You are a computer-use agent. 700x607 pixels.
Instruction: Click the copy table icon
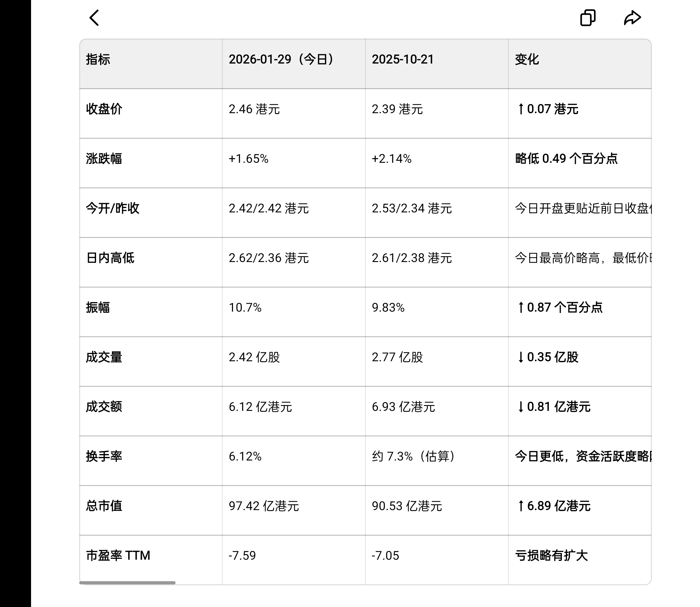[587, 18]
